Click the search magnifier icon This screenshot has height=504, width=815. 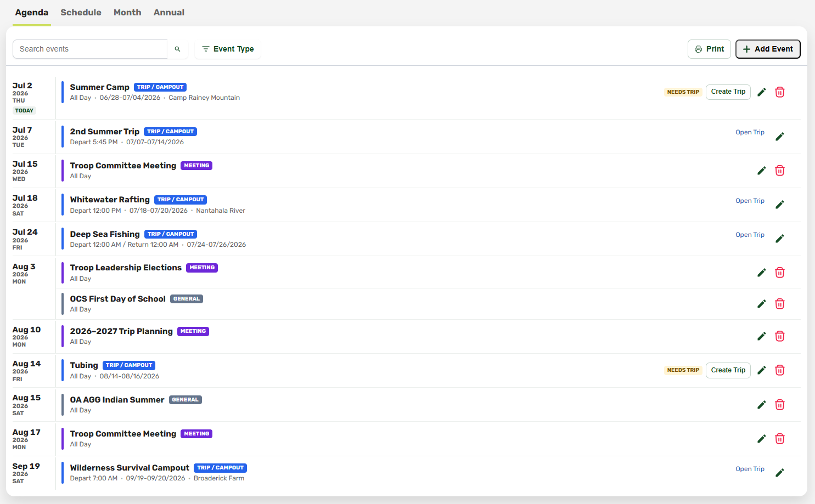pos(177,49)
